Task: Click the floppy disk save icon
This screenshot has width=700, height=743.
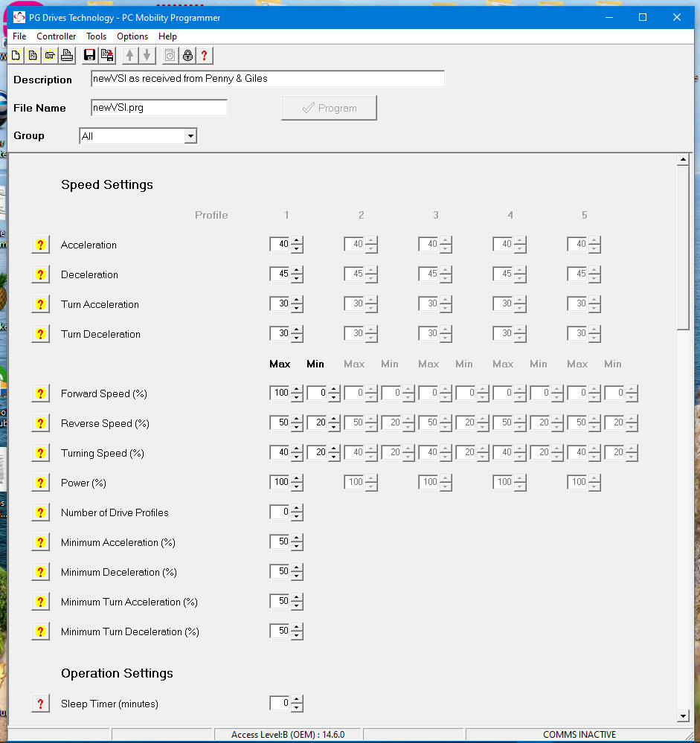Action: tap(90, 55)
